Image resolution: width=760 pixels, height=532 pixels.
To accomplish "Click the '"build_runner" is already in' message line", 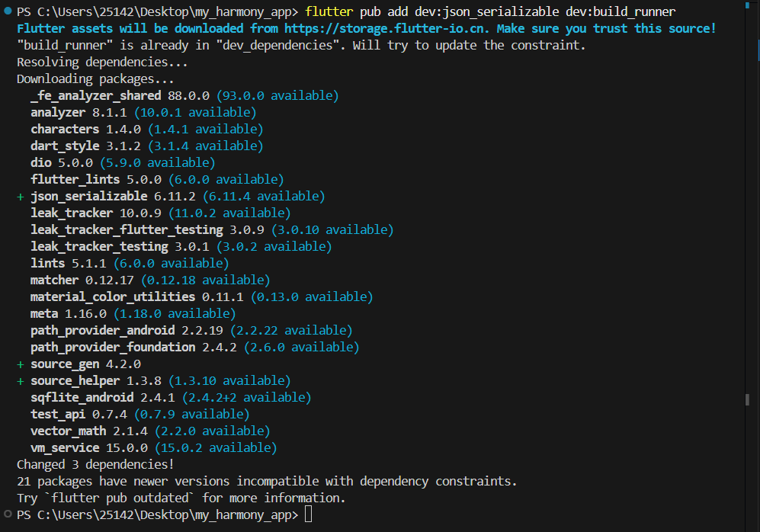I will (301, 46).
